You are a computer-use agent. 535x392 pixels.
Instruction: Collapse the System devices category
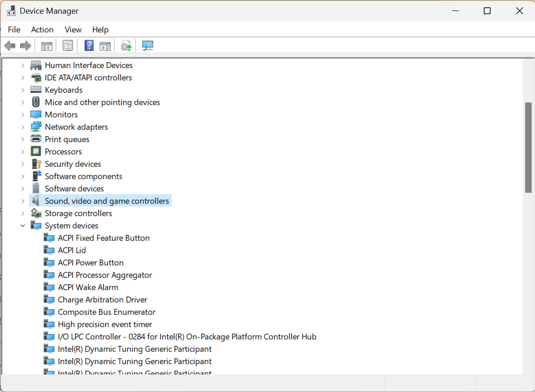tap(22, 225)
